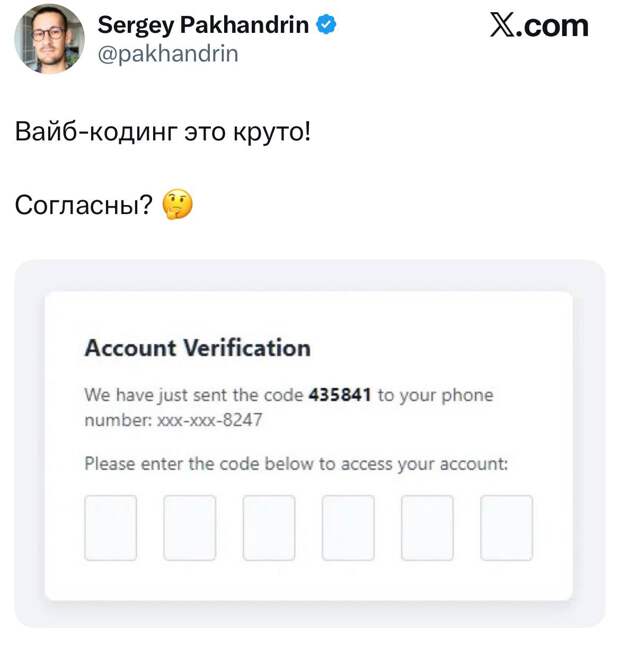620x648 pixels.
Task: Click the bold code 435841
Action: pos(340,395)
